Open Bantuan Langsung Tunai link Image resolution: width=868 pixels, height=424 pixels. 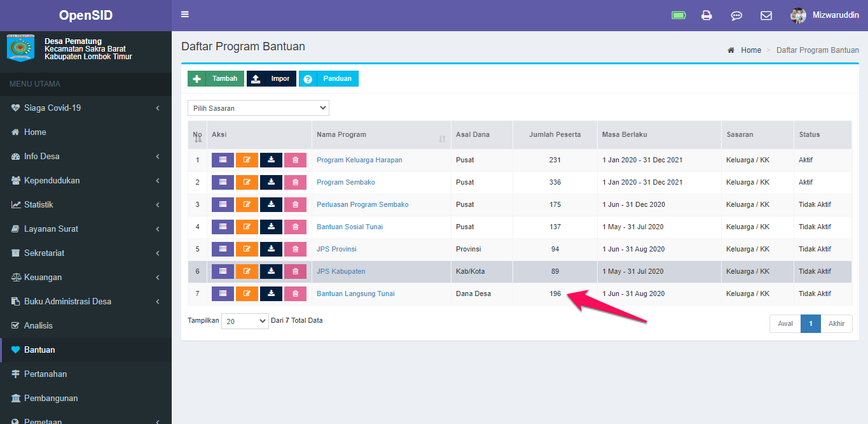point(355,294)
